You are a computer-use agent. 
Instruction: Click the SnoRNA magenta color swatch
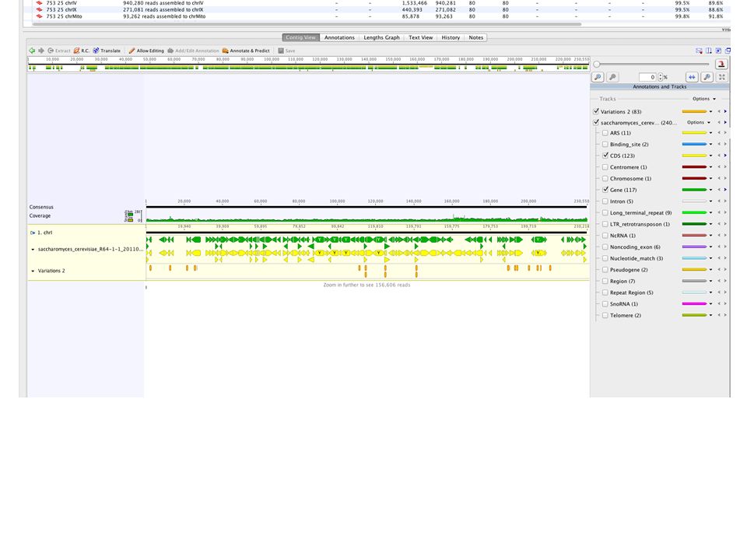(694, 304)
